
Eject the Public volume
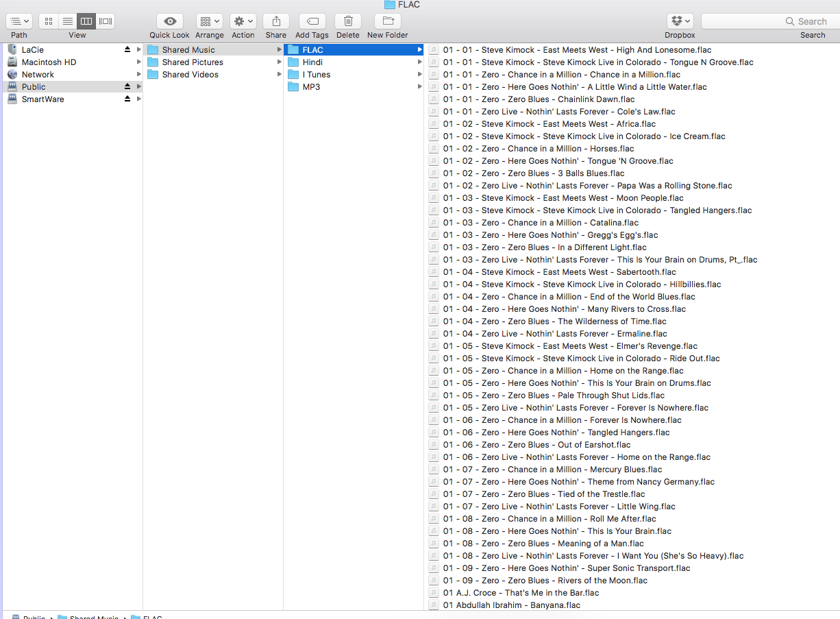[127, 86]
